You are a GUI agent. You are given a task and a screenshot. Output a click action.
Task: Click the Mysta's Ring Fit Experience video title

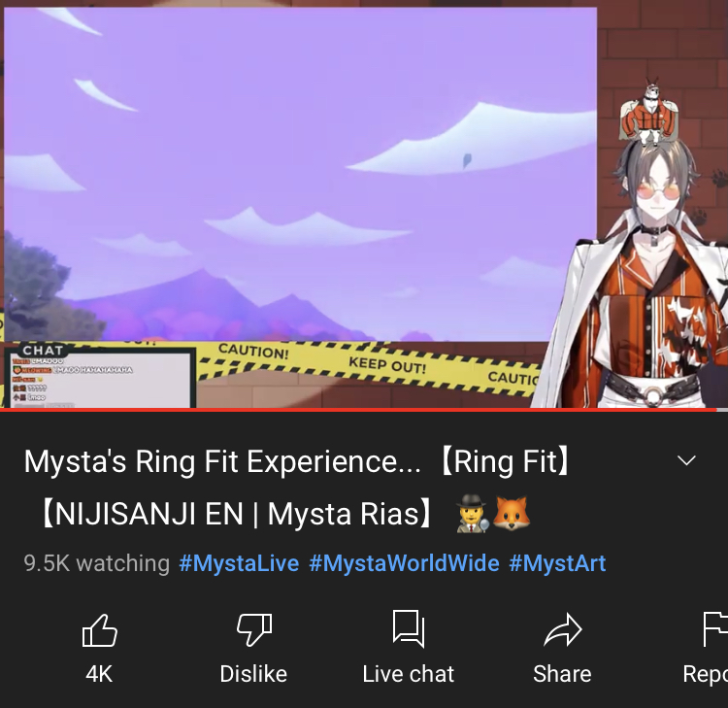(x=297, y=488)
